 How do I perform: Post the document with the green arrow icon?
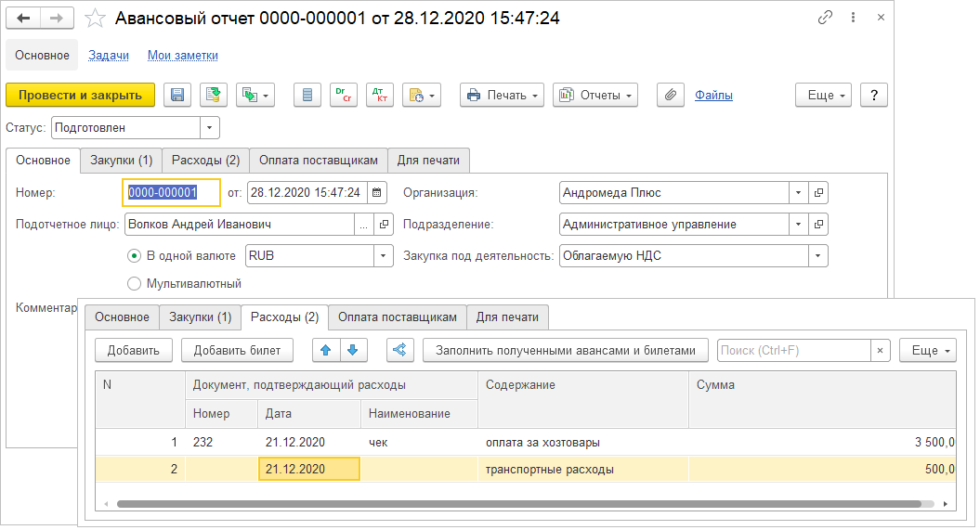click(x=213, y=95)
